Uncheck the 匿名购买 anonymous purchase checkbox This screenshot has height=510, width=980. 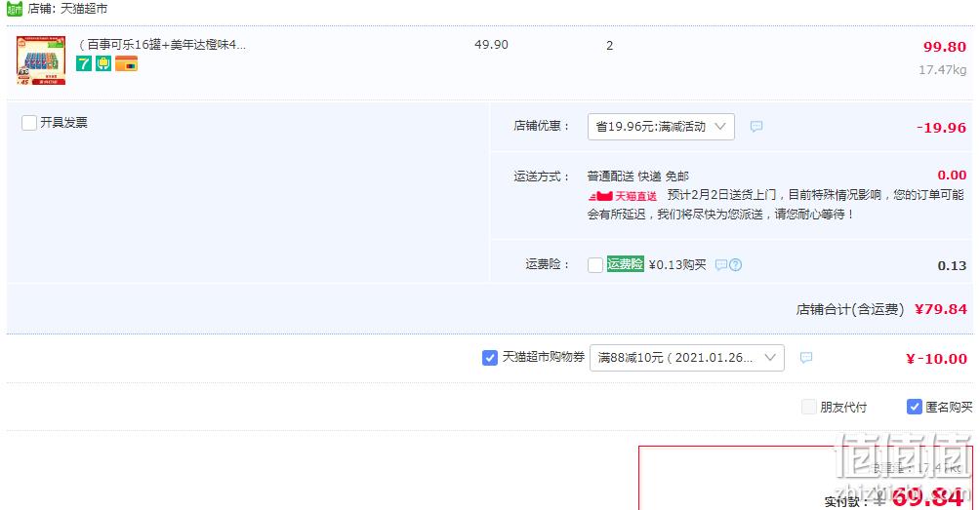914,407
